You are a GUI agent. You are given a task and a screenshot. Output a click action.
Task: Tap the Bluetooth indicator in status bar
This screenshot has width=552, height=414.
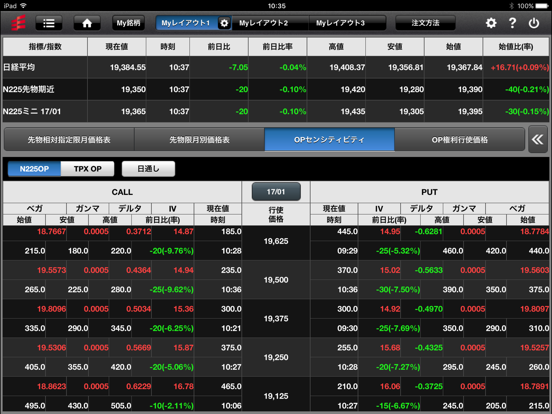coord(512,6)
